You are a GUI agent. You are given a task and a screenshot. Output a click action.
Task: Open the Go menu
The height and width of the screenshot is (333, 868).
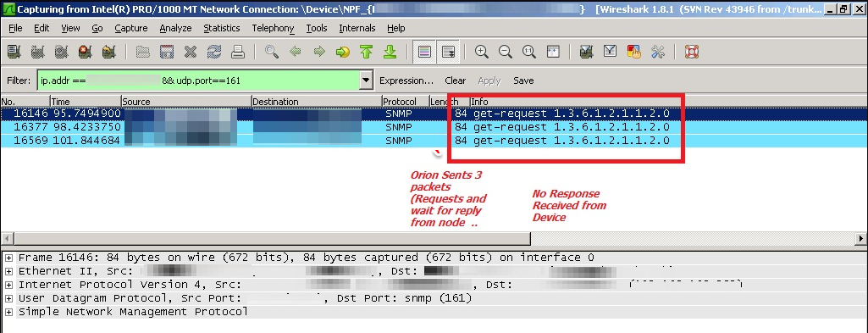97,28
